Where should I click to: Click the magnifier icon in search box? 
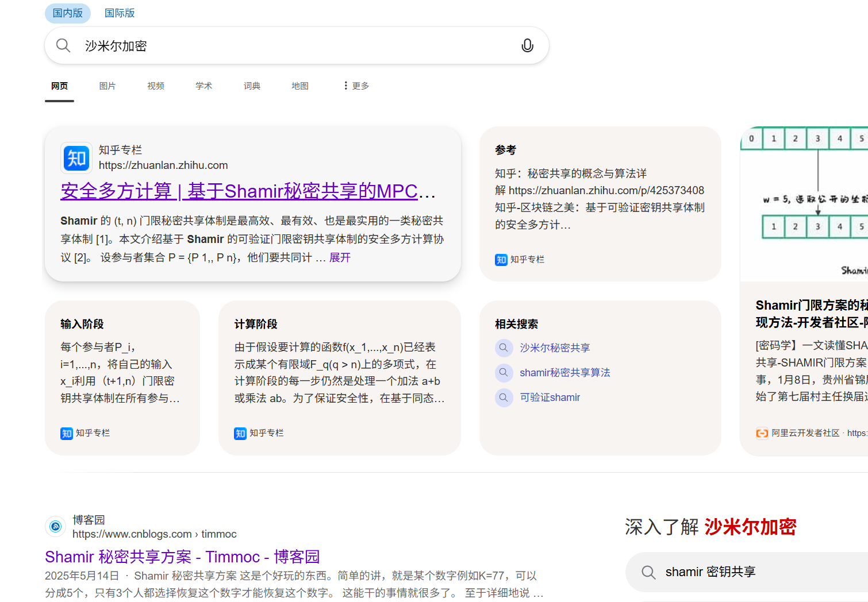coord(63,46)
